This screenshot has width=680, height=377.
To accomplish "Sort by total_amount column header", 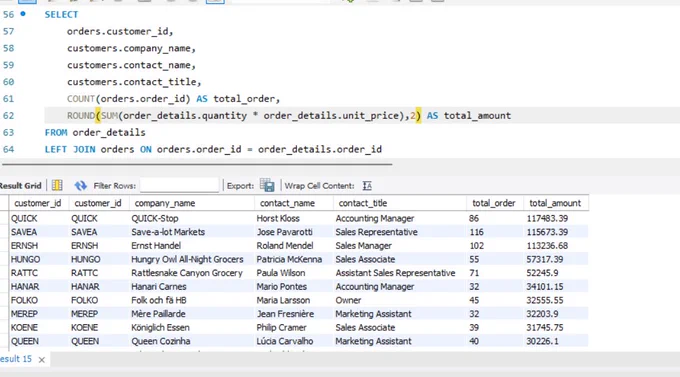I will pos(555,203).
